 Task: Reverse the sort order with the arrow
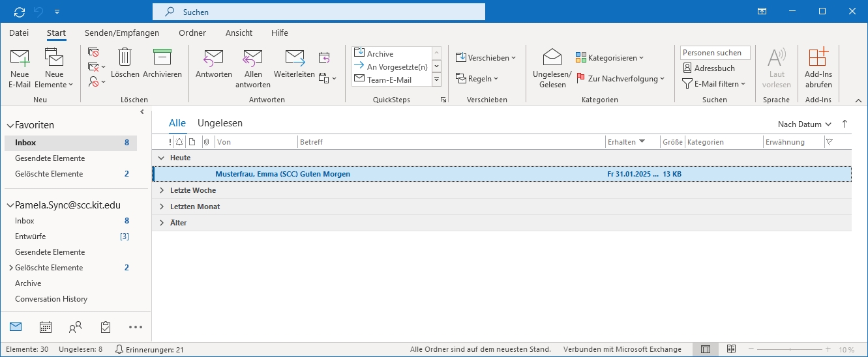click(845, 124)
